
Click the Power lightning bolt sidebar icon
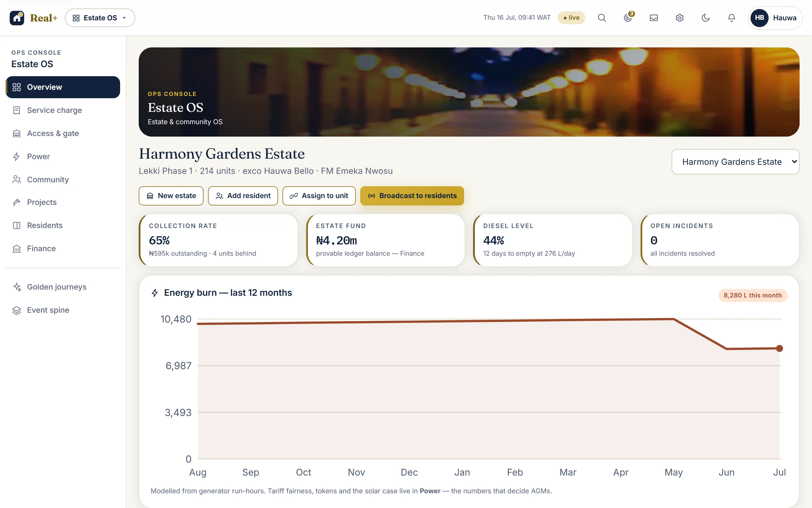coord(16,157)
